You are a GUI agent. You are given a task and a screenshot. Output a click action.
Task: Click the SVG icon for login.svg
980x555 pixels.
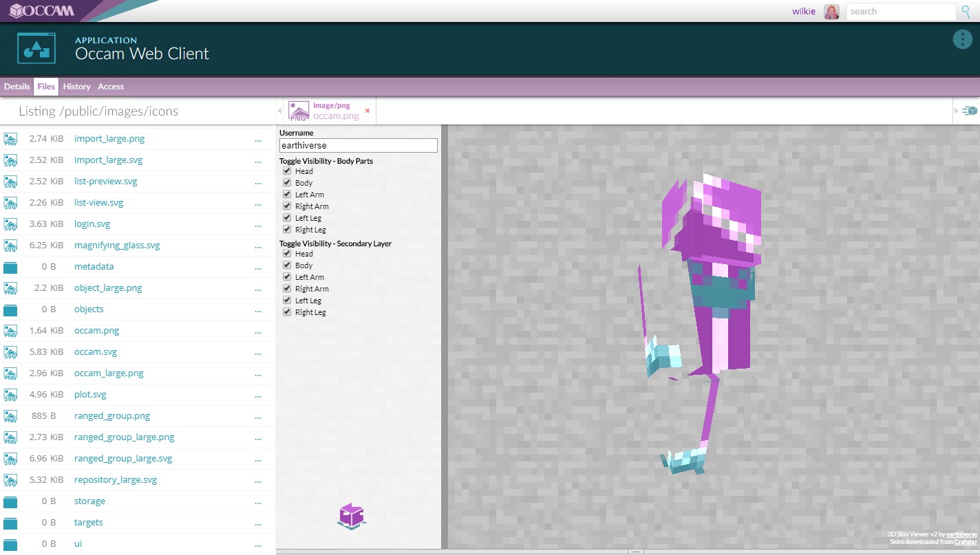[x=10, y=224]
